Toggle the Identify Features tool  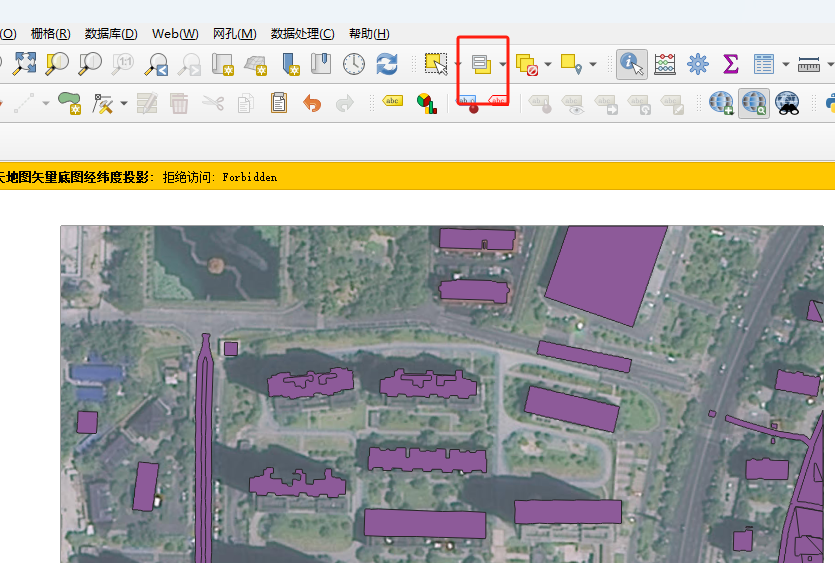tap(631, 64)
